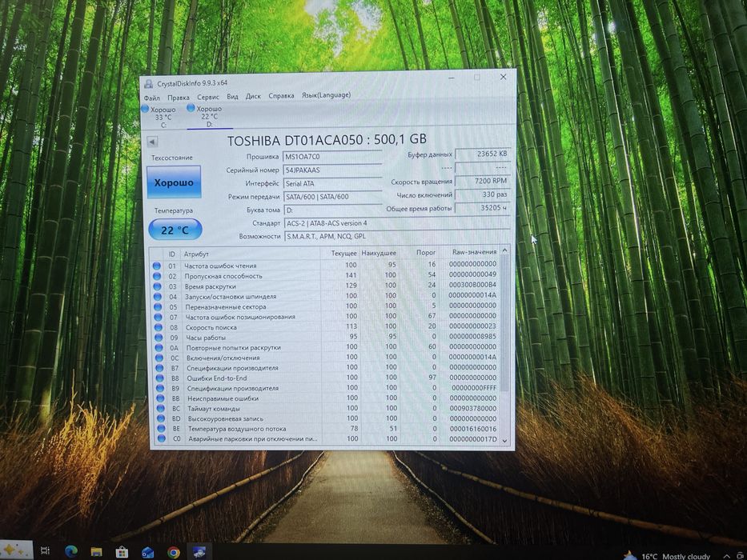747x560 pixels.
Task: Open Google Chrome from the taskbar
Action: point(174,552)
